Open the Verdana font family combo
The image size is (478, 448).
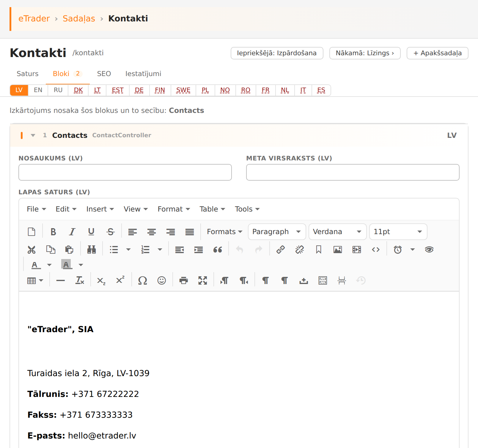coord(337,232)
